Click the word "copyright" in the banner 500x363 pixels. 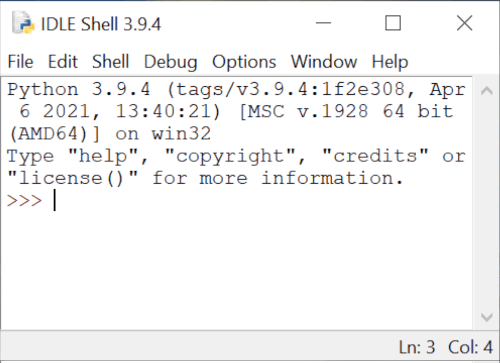coord(230,157)
